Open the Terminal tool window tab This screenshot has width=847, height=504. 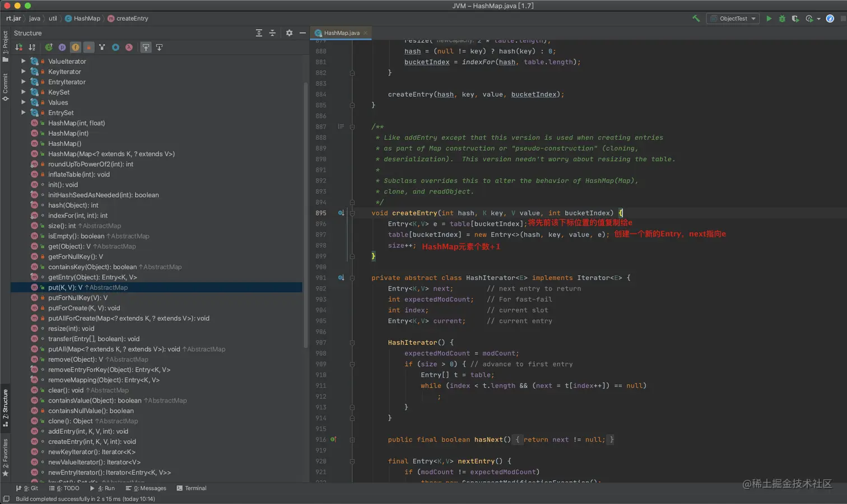(x=192, y=488)
